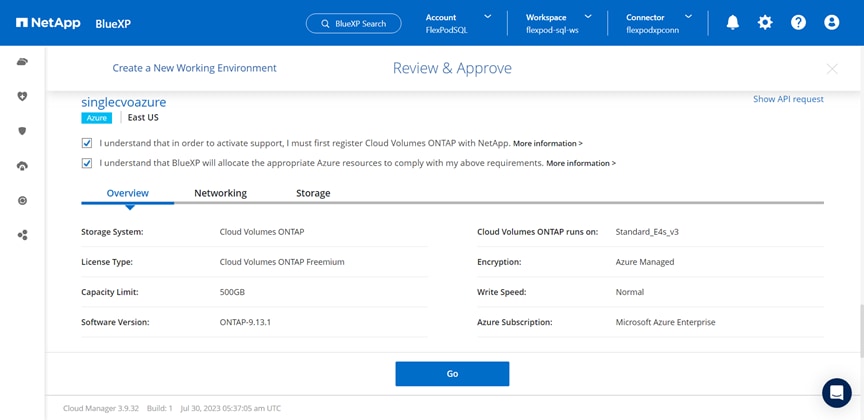Image resolution: width=864 pixels, height=420 pixels.
Task: Open the Protection shield icon in sidebar
Action: tap(22, 131)
